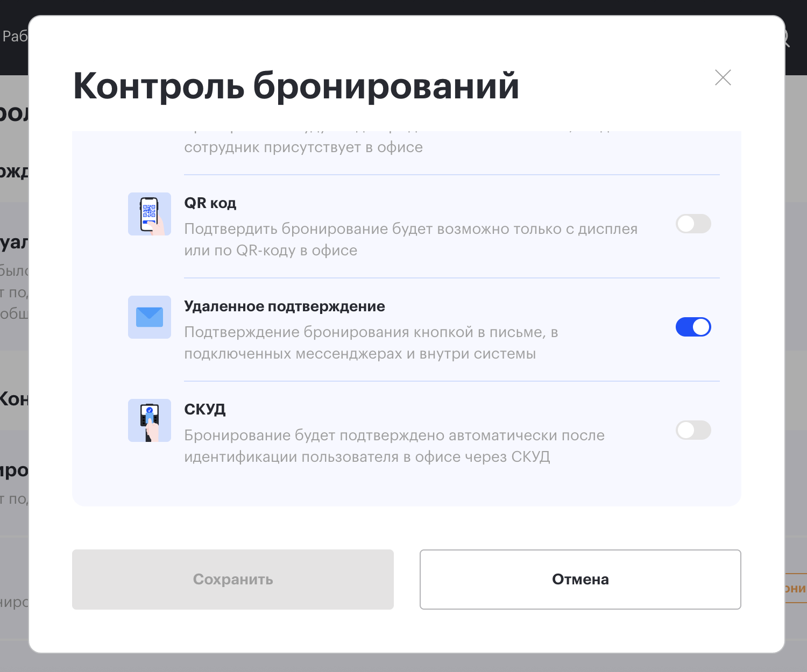Click the СКУД automatic confirmation description
Screen dimensions: 807x672
394,446
